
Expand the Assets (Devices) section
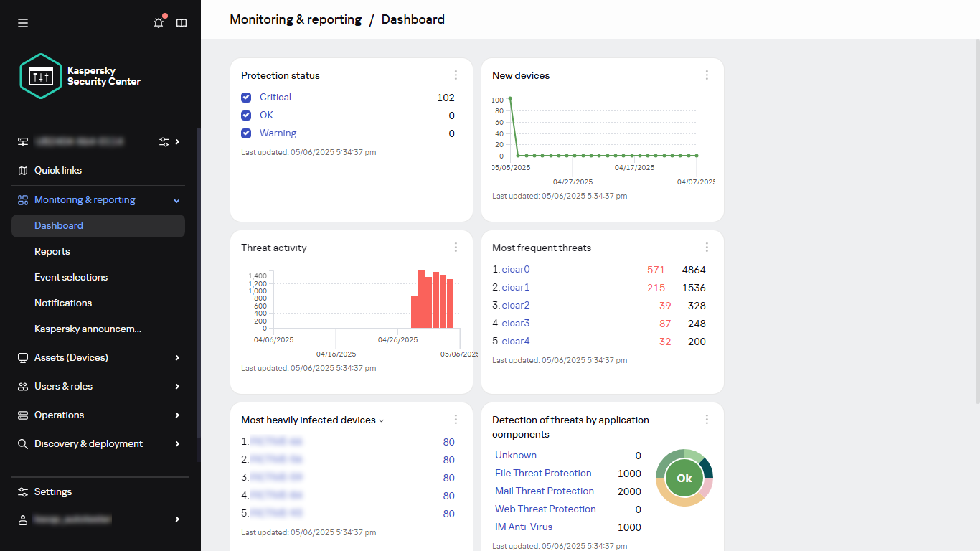pyautogui.click(x=176, y=357)
